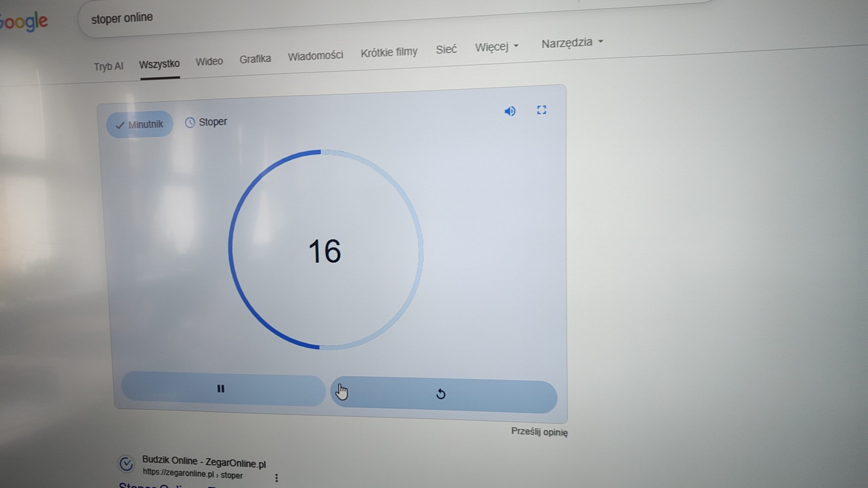
Task: Open the Wideo tab
Action: tap(209, 61)
